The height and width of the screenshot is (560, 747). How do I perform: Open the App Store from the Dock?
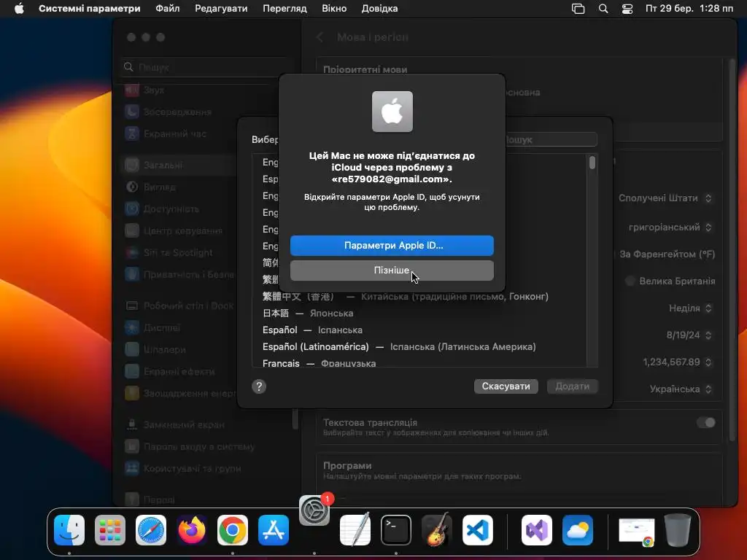click(274, 530)
